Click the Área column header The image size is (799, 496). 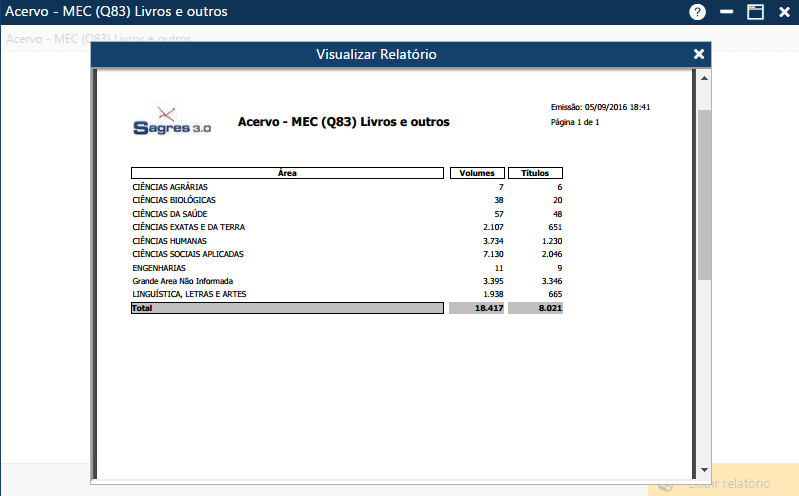(x=287, y=173)
